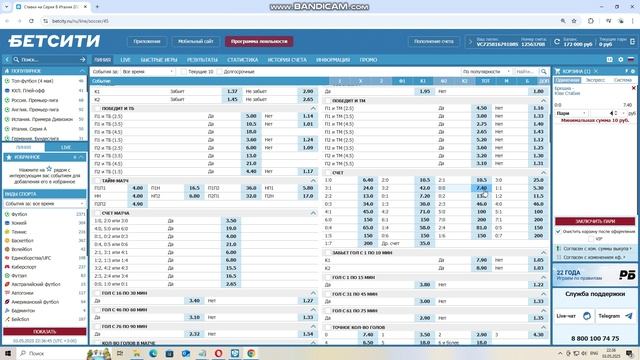Viewport: 640px width, 360px height.
Task: Open Microsoft Edge from taskbar
Action: [x=153, y=353]
